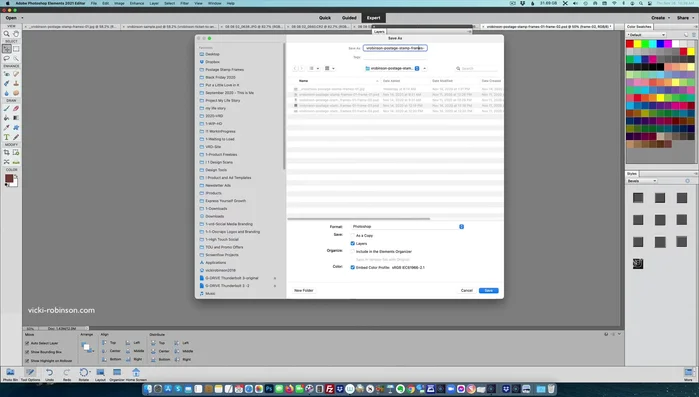Select the Recompose tool
Screen dimensions: 699x397
(16, 152)
